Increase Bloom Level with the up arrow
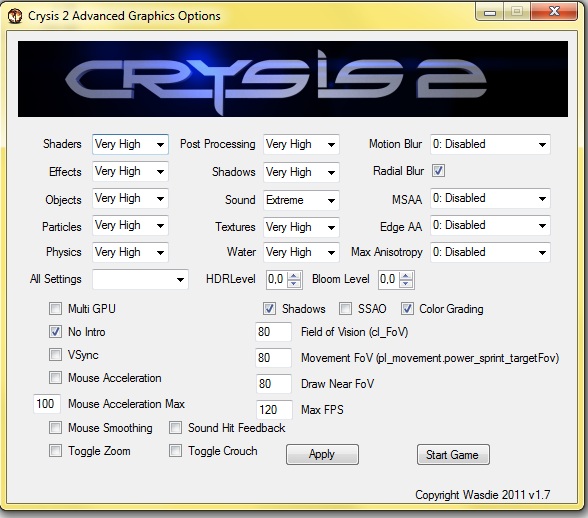Viewport: 588px width, 518px height. coord(406,276)
